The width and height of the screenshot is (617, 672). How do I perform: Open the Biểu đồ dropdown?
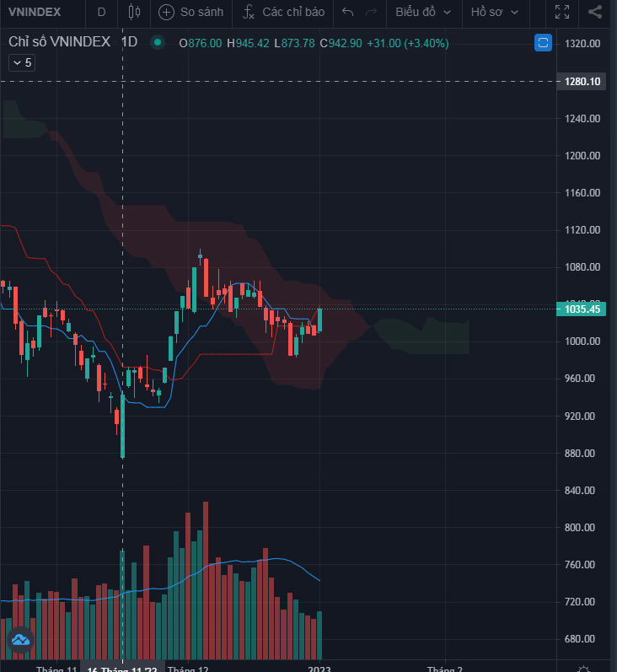423,12
